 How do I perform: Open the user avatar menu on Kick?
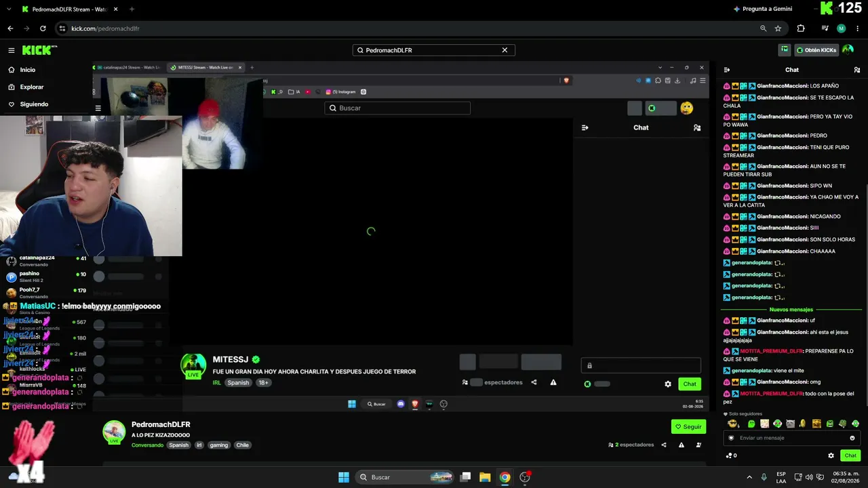[848, 49]
